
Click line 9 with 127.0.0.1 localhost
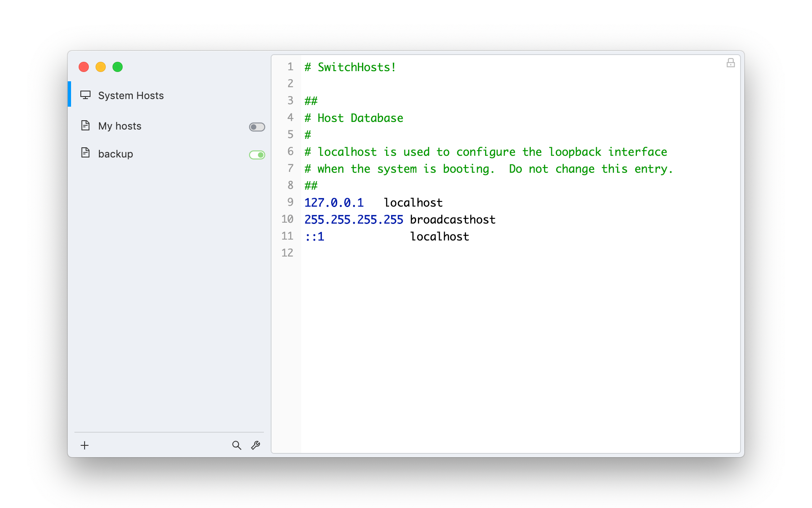[x=373, y=203]
